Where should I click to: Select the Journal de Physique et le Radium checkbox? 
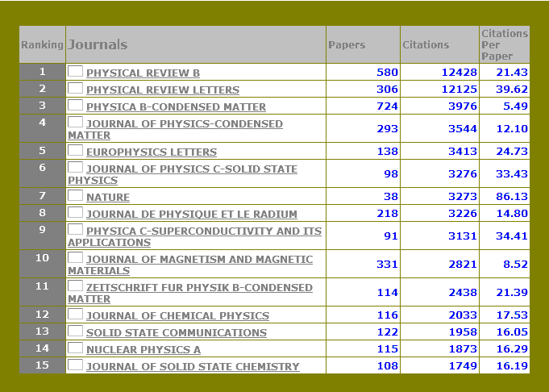tap(75, 212)
